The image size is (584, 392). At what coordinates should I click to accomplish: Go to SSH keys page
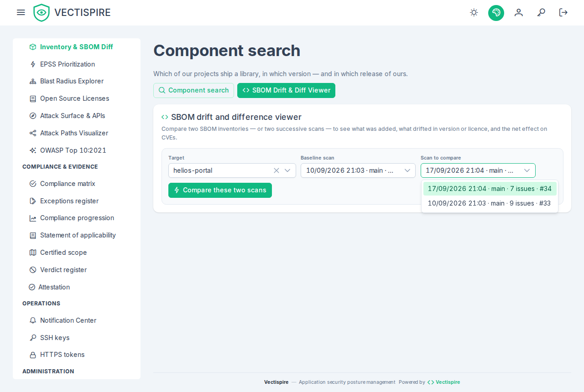(55, 338)
